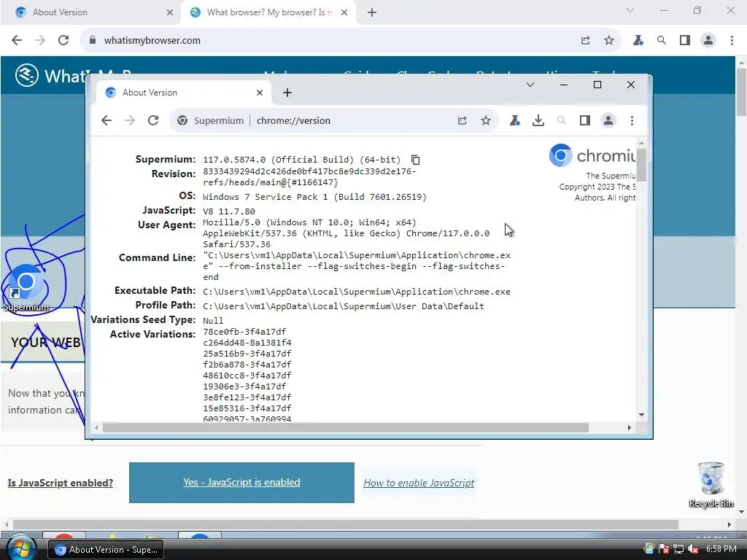
Task: Click the WhatIsMyBrowser logo icon
Action: coord(27,75)
